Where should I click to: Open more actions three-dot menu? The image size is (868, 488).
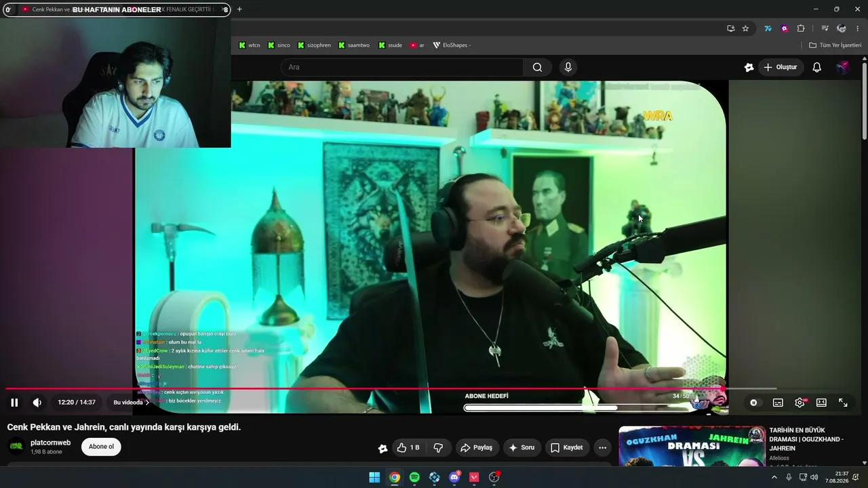tap(602, 447)
